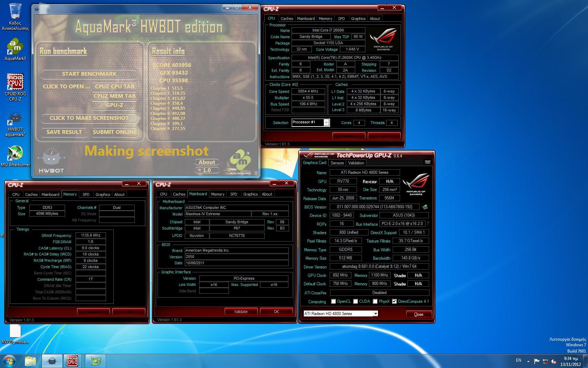588x368 pixels.
Task: Click CPUZ MEM TAB button
Action: [114, 96]
